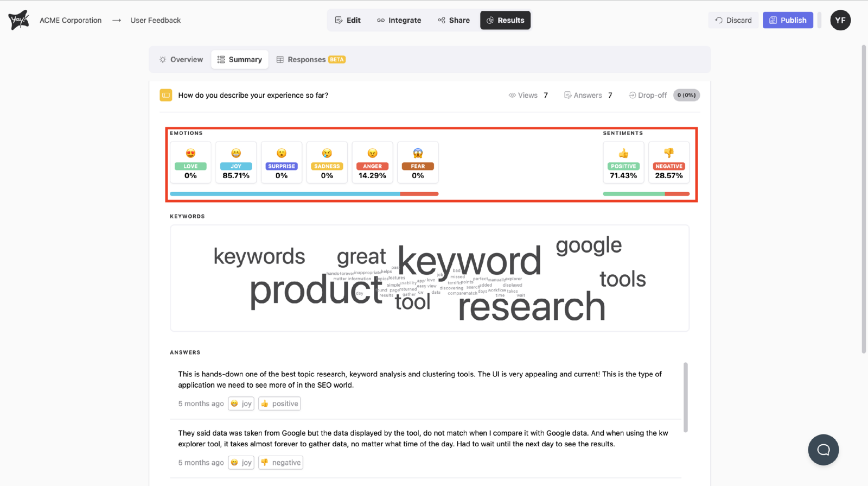This screenshot has height=486, width=868.
Task: Click the Discard button
Action: point(733,20)
